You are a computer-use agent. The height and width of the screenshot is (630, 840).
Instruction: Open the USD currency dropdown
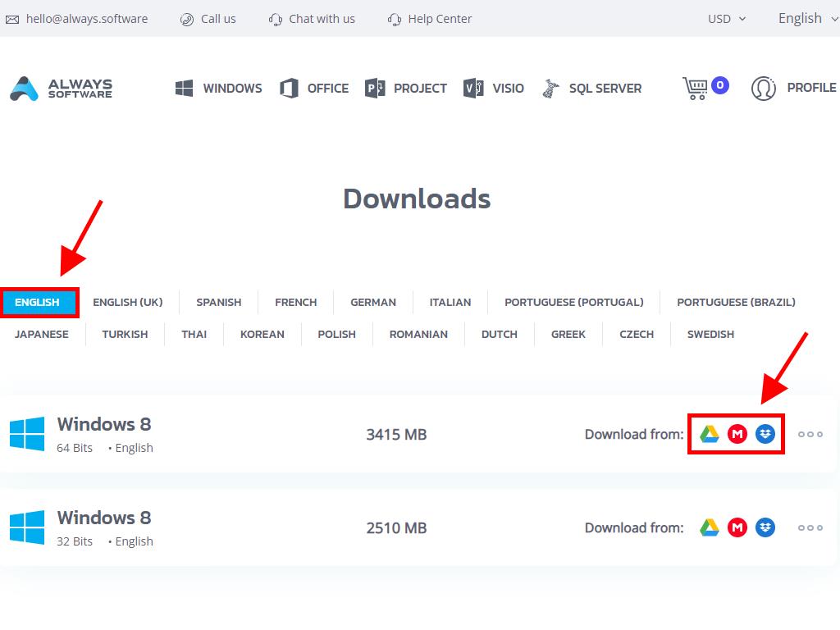[727, 20]
